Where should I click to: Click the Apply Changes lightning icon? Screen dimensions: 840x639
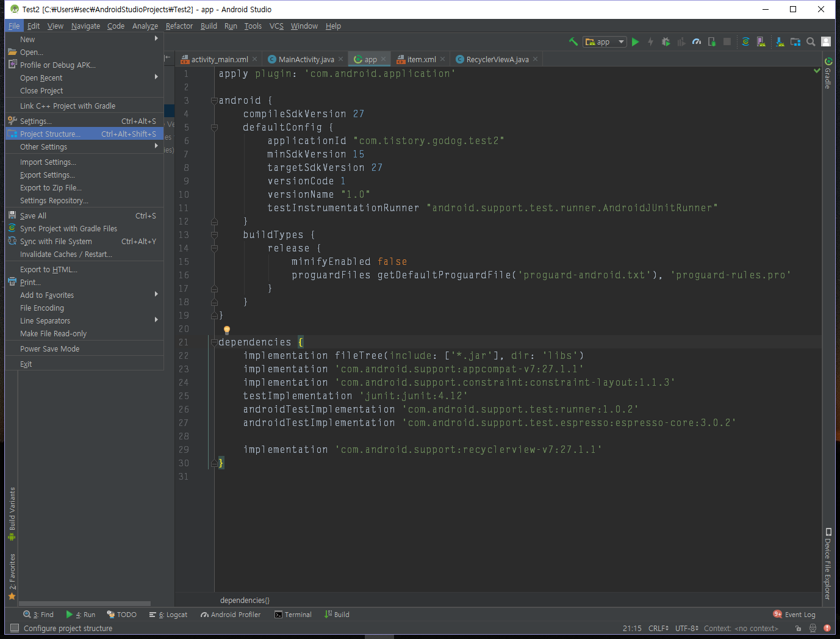pyautogui.click(x=650, y=42)
